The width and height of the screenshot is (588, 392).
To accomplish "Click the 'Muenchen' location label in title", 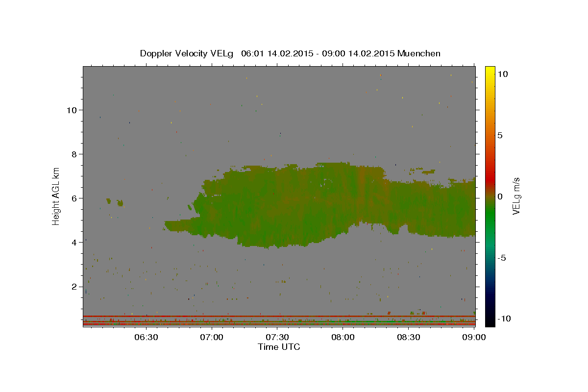I will pos(419,53).
